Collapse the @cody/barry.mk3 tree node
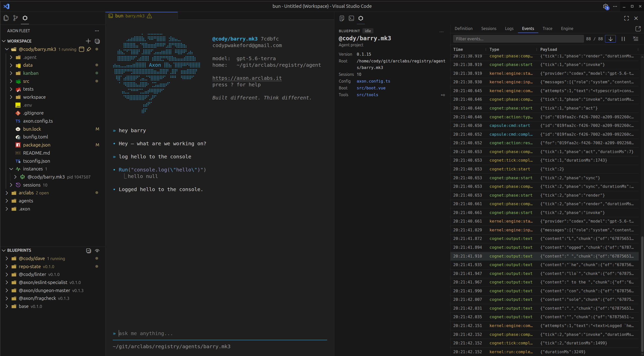 point(7,49)
